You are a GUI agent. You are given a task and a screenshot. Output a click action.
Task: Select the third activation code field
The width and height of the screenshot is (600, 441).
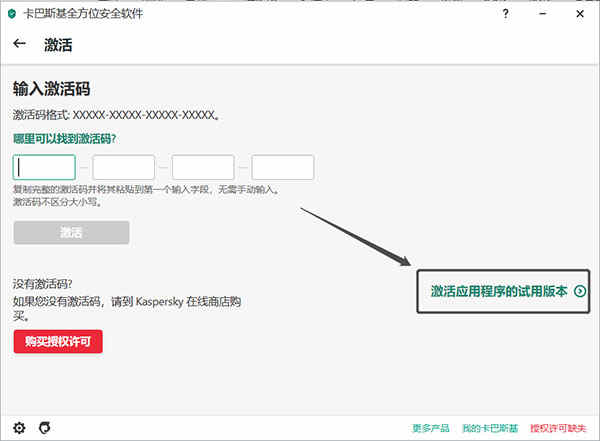(203, 167)
